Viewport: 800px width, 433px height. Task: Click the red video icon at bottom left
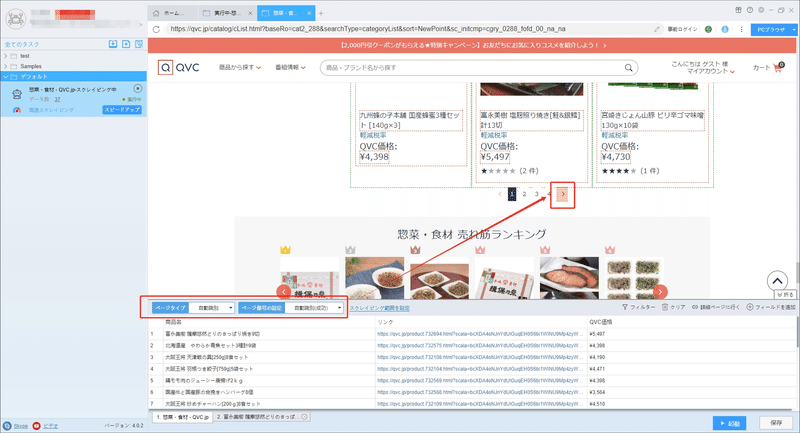[36, 425]
